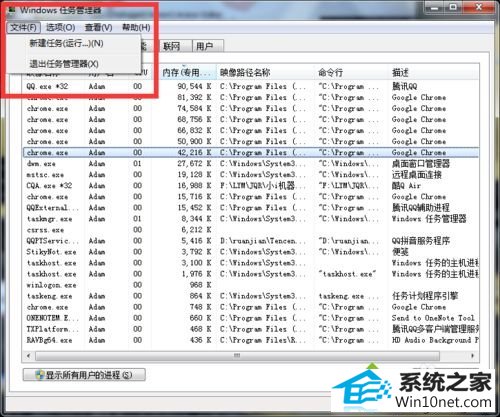Screen dimensions: 500x417
Task: Click the 81,392 K memory cell
Action: tap(194, 97)
